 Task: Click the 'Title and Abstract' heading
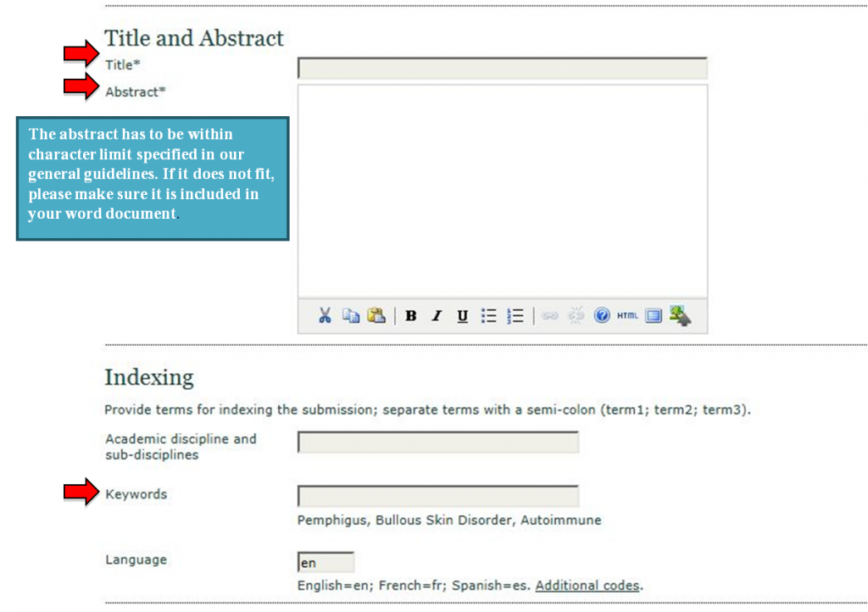pyautogui.click(x=194, y=38)
